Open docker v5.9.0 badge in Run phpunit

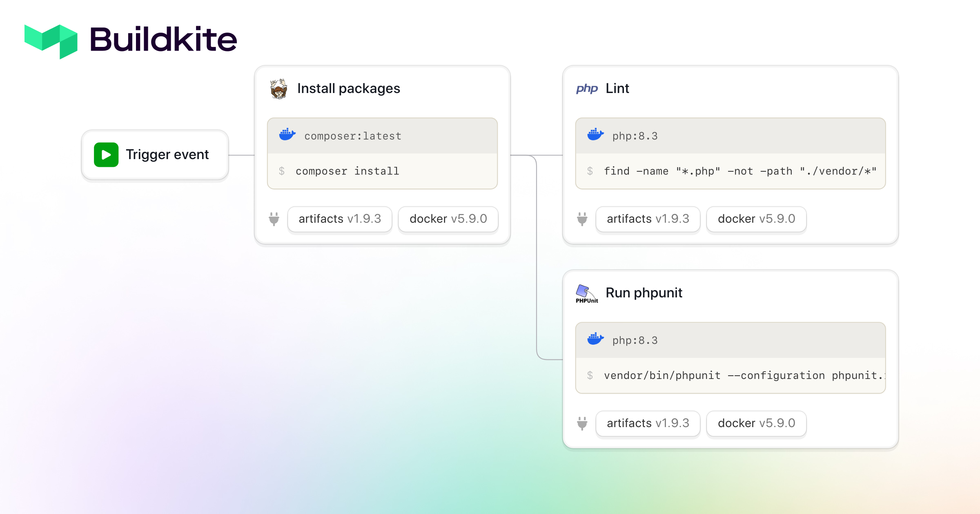(756, 423)
